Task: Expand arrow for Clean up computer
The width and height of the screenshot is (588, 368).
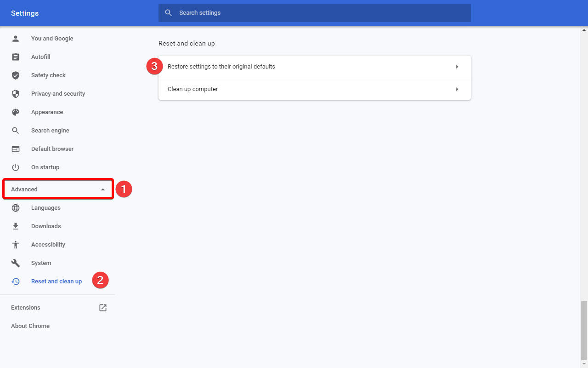Action: pos(457,89)
